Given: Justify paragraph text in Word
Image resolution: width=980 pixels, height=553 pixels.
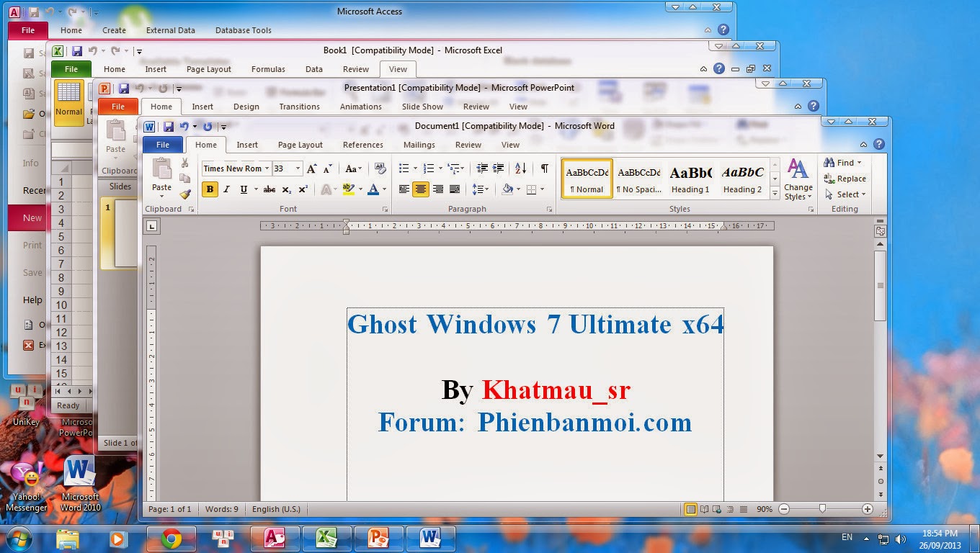Looking at the screenshot, I should click(x=454, y=189).
